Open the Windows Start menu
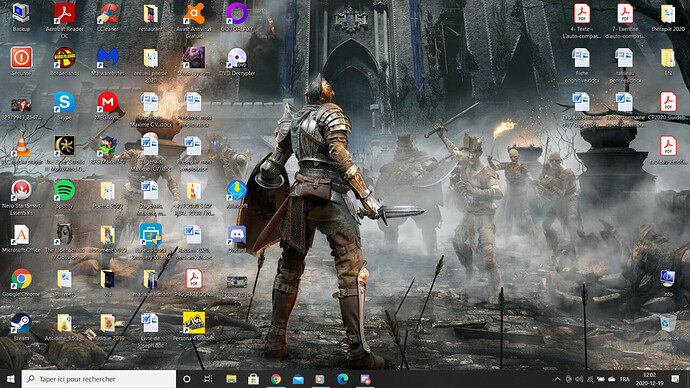The width and height of the screenshot is (690, 388). click(x=11, y=379)
